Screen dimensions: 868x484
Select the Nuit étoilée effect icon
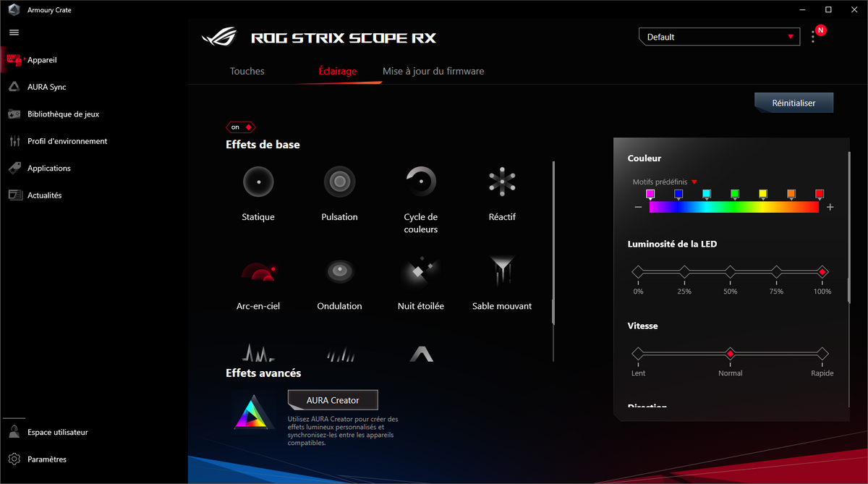pyautogui.click(x=420, y=271)
